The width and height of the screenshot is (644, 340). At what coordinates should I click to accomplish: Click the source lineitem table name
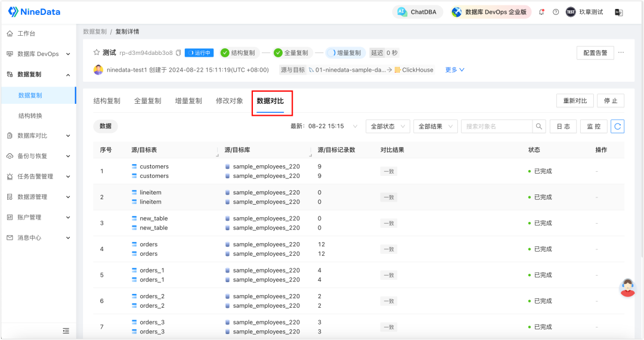pyautogui.click(x=150, y=193)
